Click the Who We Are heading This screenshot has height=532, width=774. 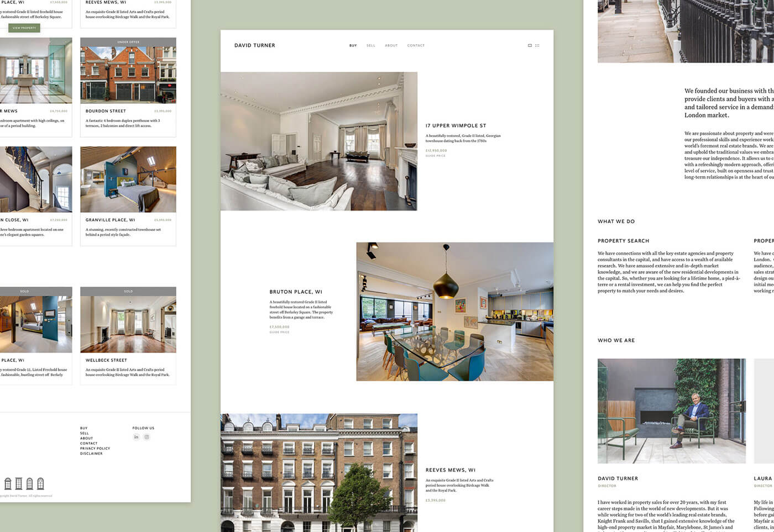(x=616, y=340)
